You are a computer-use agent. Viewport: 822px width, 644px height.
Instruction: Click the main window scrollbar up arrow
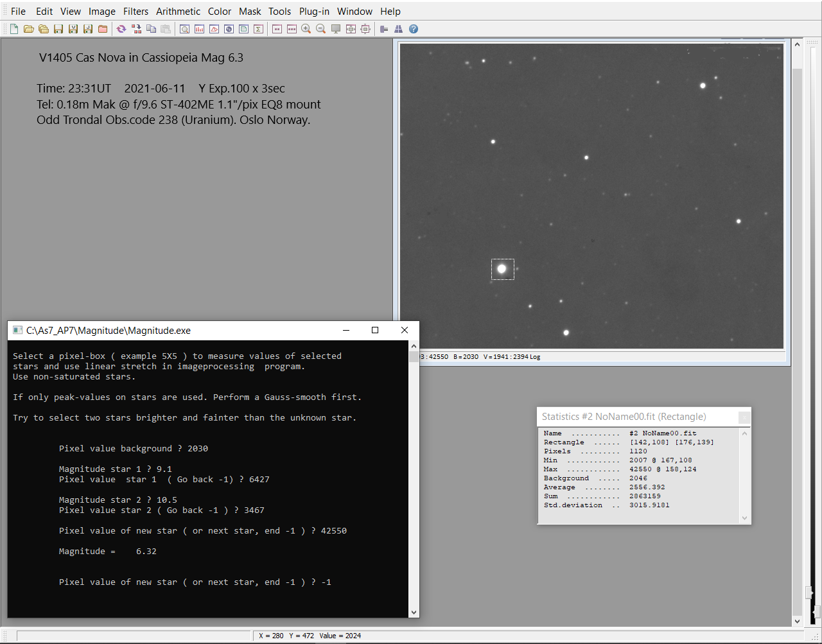tap(798, 44)
